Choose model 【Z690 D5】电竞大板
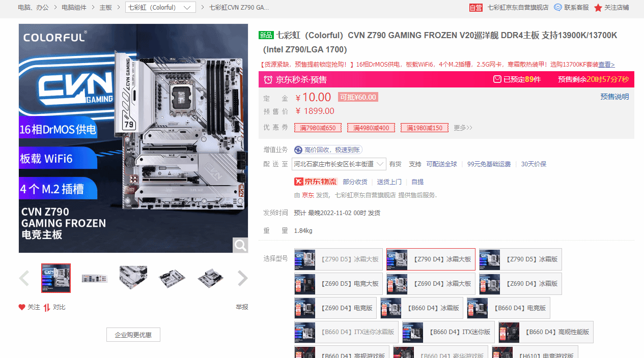Screen dimensions: 644x358 339,284
